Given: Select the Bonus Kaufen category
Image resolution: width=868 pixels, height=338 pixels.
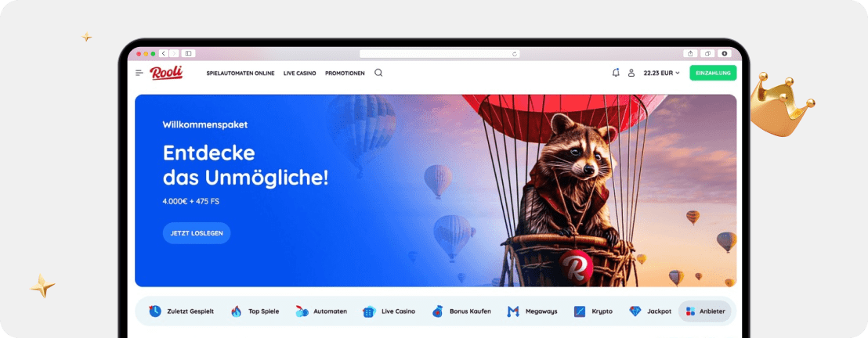Looking at the screenshot, I should (461, 311).
